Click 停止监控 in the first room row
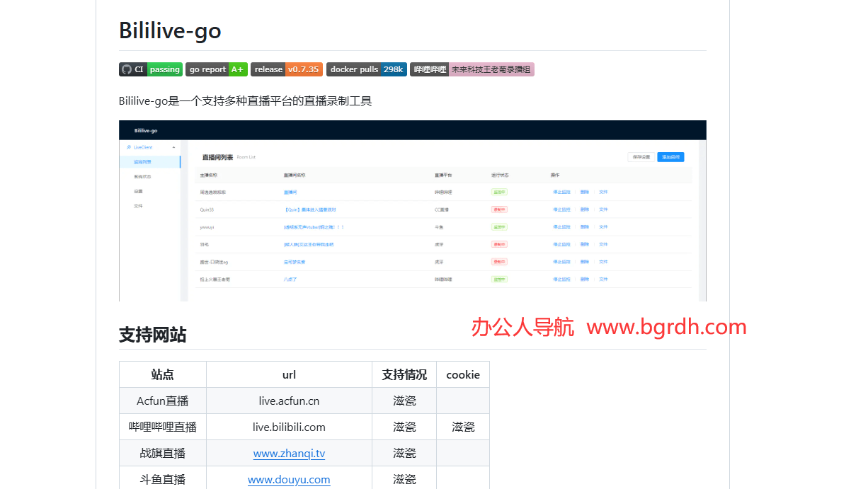 tap(561, 192)
